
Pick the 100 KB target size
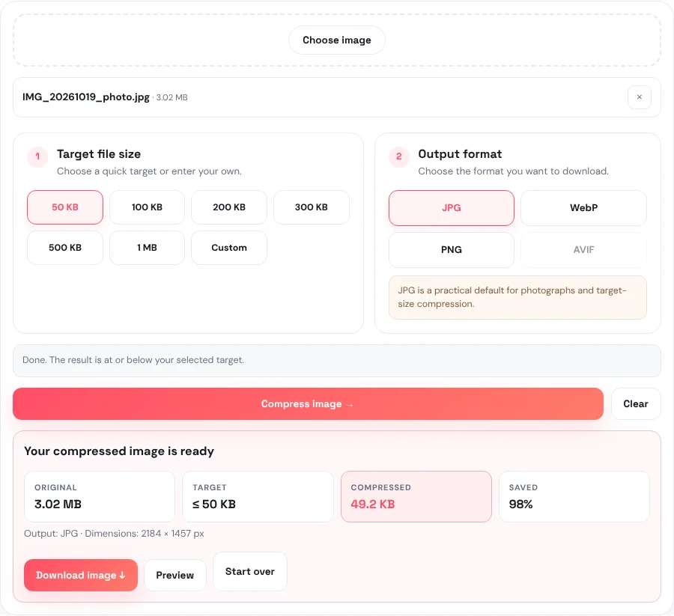147,207
